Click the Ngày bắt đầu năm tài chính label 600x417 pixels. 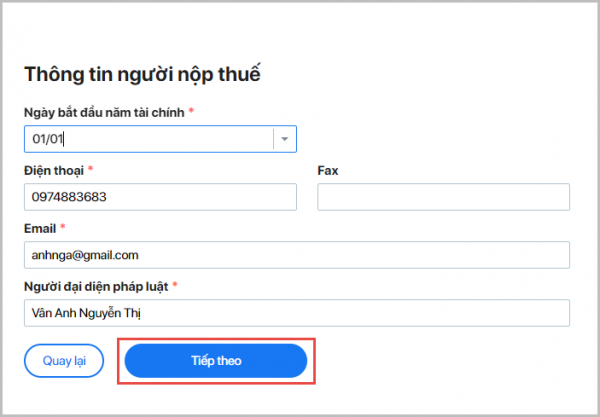tap(104, 112)
